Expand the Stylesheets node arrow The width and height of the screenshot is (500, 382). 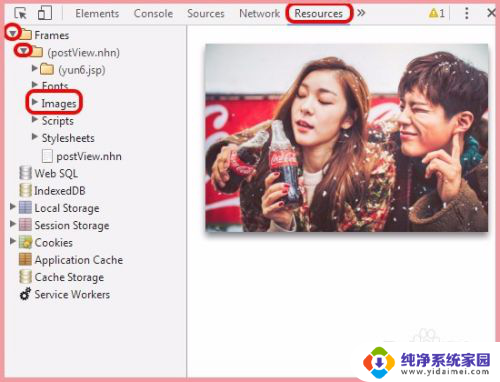pos(34,136)
